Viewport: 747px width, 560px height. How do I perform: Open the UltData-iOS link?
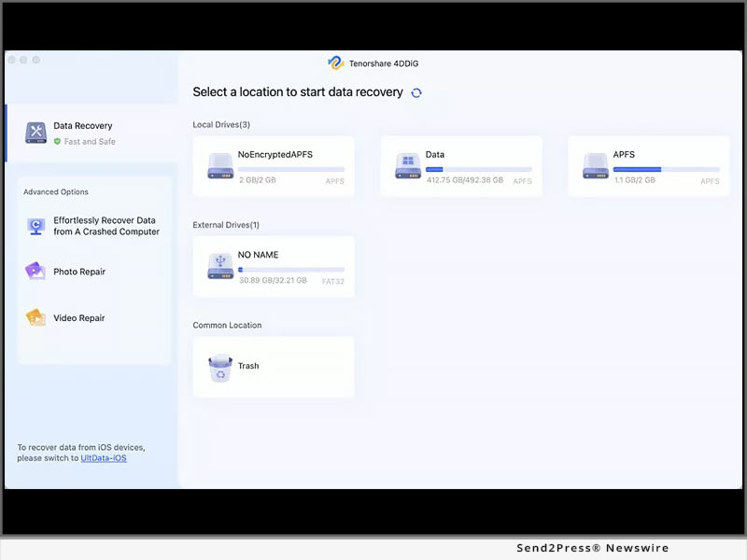tap(103, 458)
